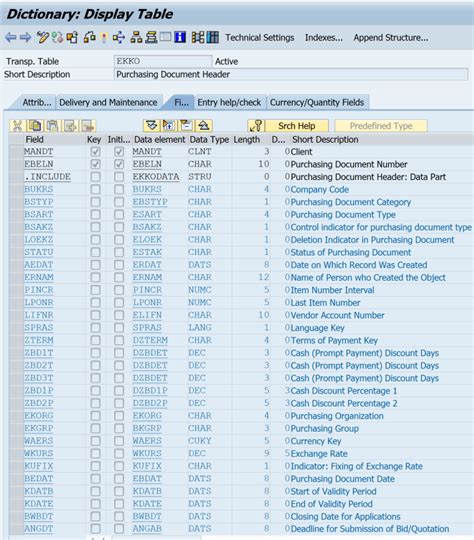
Task: Click the LIFNR field name link
Action: (x=39, y=315)
